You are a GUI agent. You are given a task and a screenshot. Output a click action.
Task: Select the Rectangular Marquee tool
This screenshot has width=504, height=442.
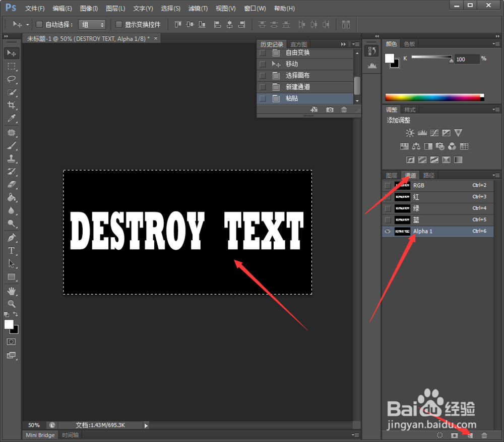pos(12,66)
